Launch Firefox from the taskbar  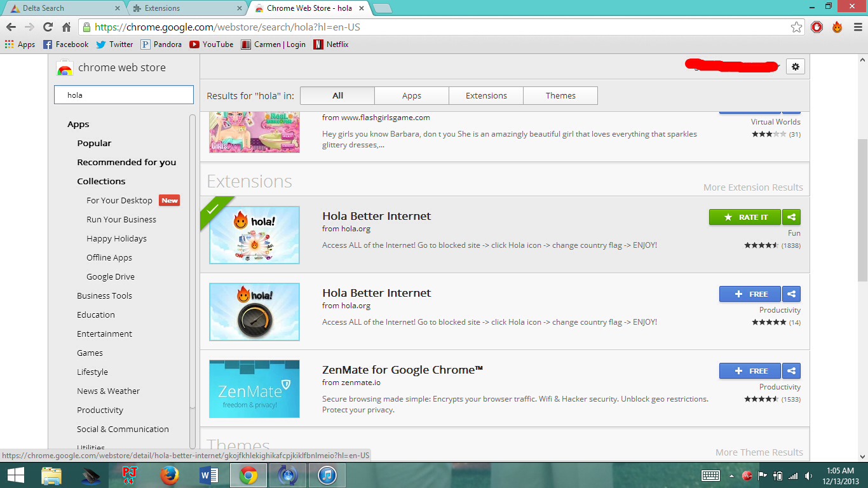pyautogui.click(x=169, y=475)
